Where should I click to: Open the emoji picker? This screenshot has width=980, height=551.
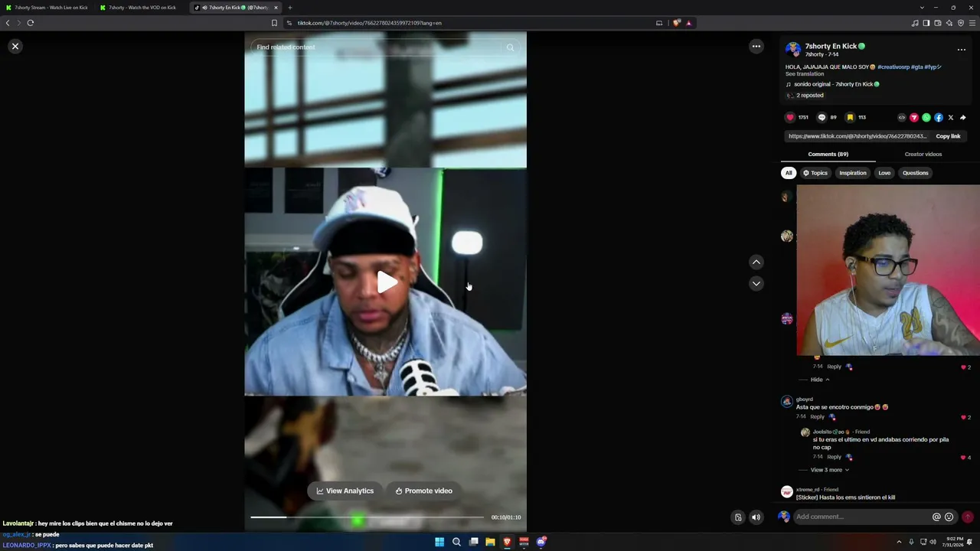949,517
